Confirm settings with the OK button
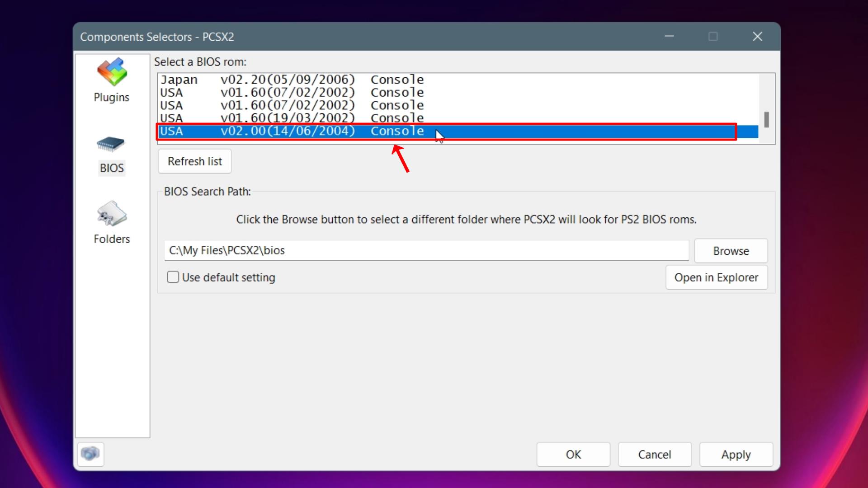The image size is (868, 488). pos(573,455)
